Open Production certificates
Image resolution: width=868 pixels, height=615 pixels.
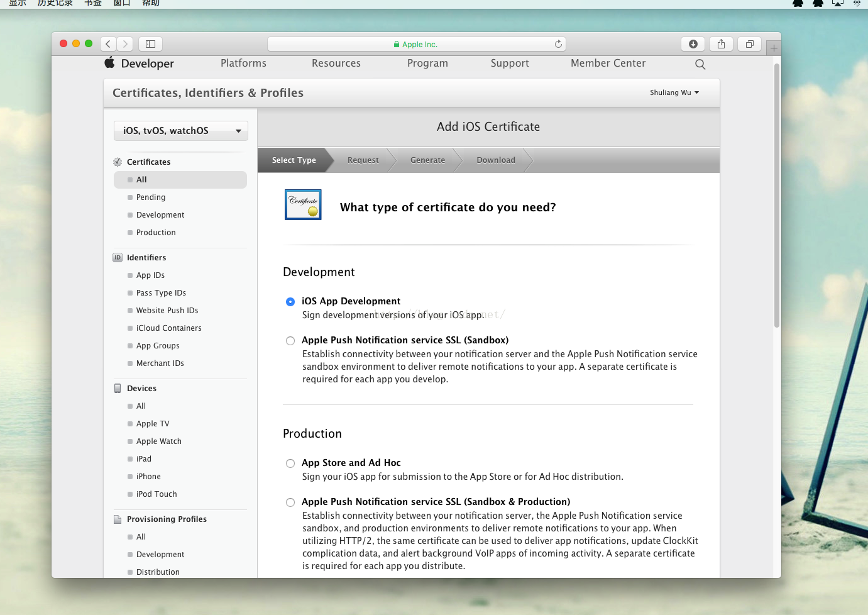tap(156, 233)
